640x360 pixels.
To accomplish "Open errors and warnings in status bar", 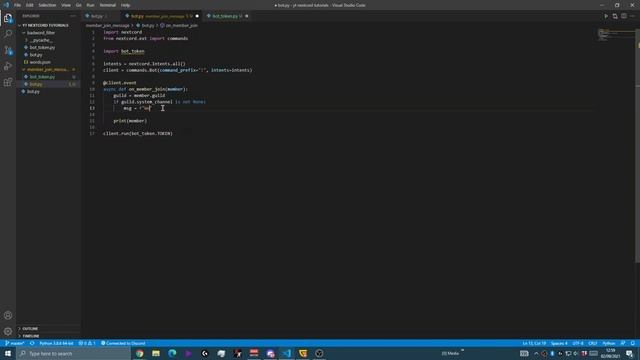I will click(87, 343).
